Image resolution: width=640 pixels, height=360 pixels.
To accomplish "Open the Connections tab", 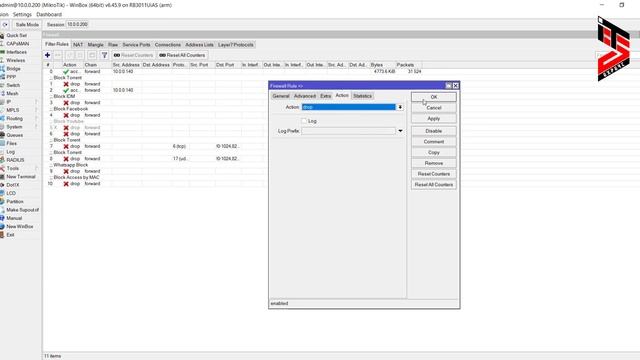I will (168, 44).
